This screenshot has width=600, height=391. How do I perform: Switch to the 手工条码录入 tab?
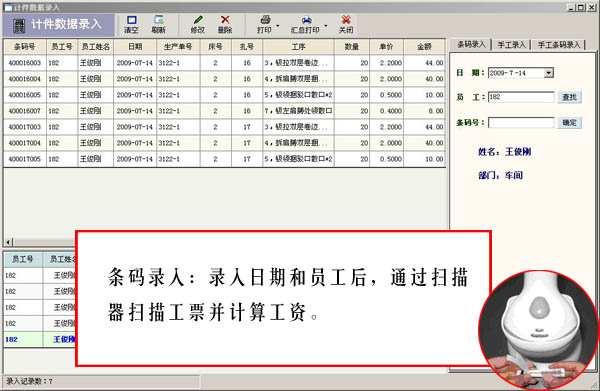pyautogui.click(x=559, y=45)
